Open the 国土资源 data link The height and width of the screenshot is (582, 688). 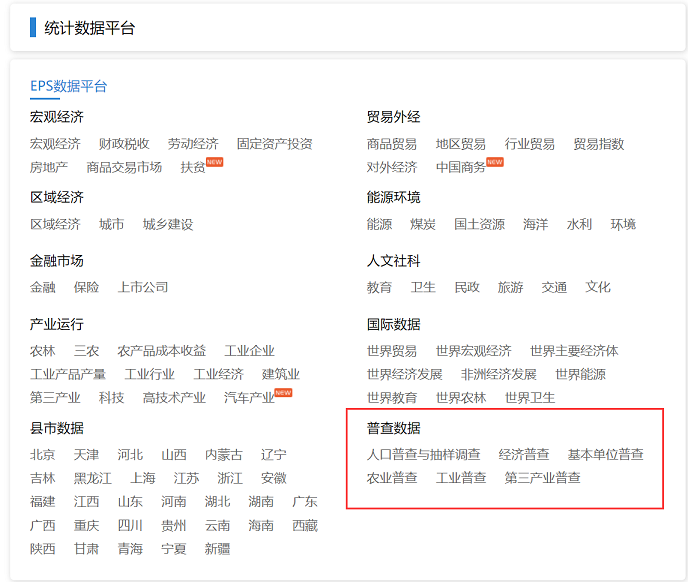479,225
